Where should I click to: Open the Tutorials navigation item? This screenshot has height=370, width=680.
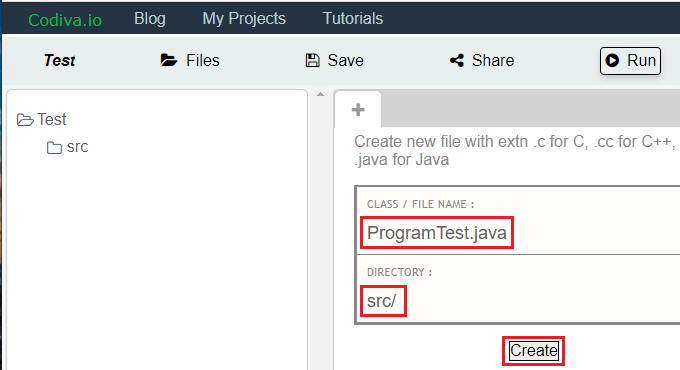pos(353,19)
